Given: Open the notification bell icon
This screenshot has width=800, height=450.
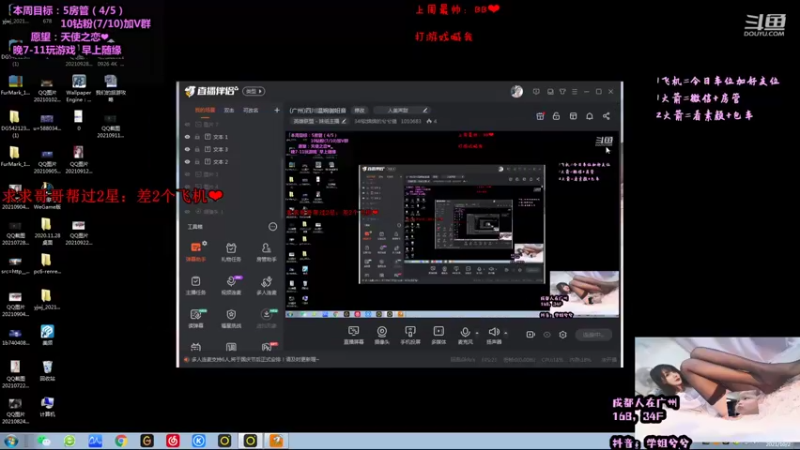Looking at the screenshot, I should pos(590,116).
